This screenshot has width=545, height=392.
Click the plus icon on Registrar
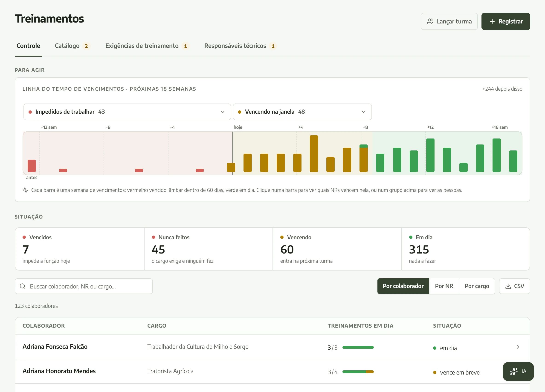click(x=492, y=22)
